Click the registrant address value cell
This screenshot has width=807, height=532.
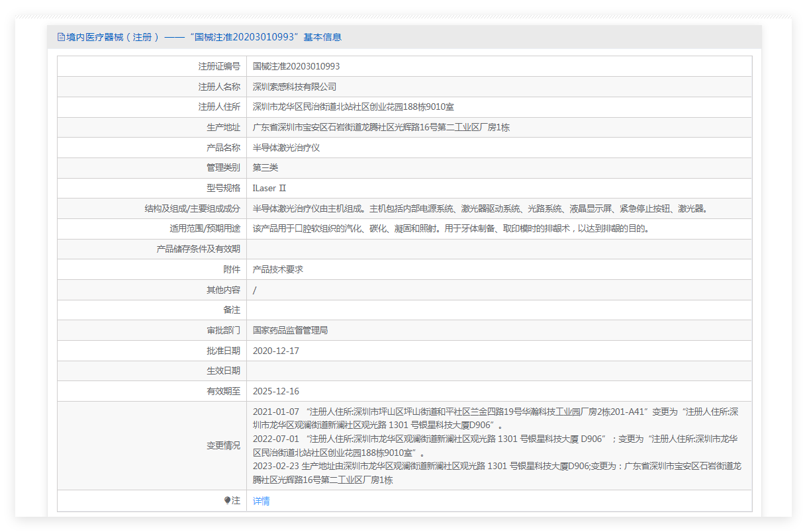(353, 107)
